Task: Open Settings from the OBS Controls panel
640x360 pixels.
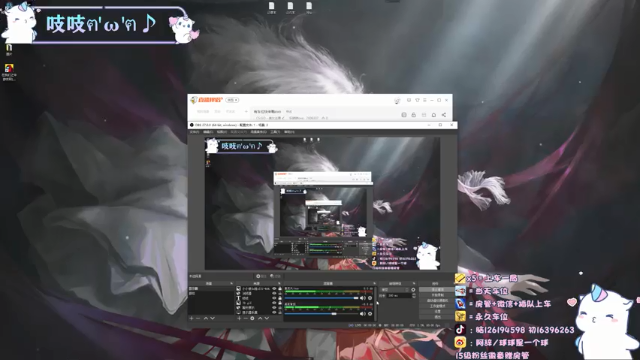Action: coord(438,311)
